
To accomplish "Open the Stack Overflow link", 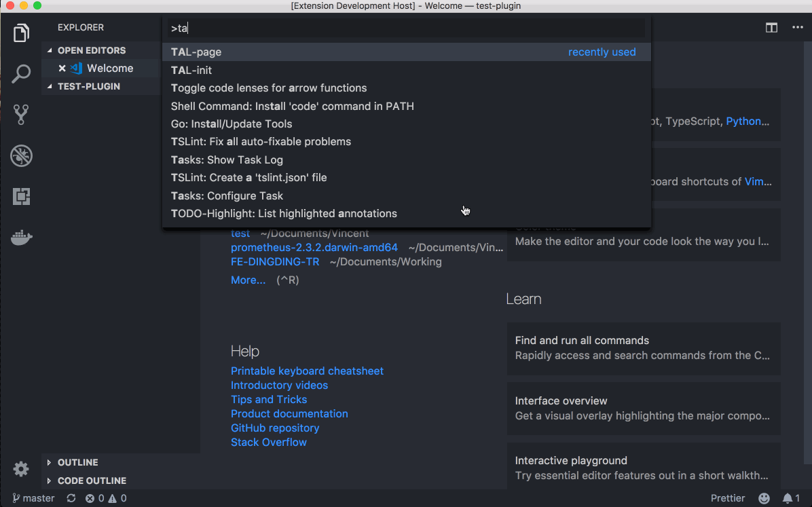I will (269, 443).
